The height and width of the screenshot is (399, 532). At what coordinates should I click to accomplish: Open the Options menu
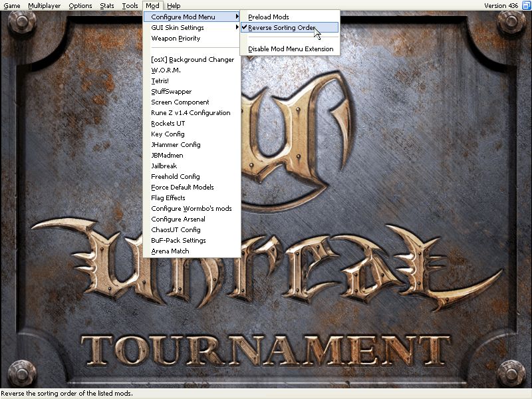tap(80, 5)
